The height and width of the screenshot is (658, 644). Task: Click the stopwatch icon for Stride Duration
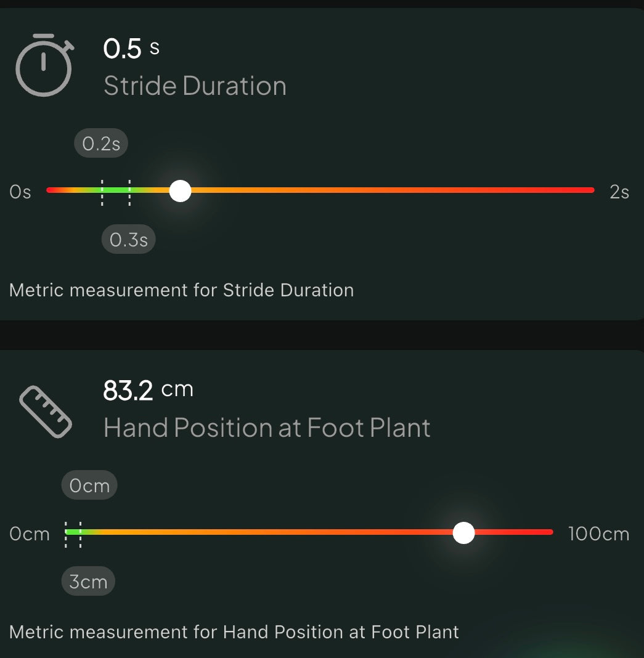tap(44, 66)
